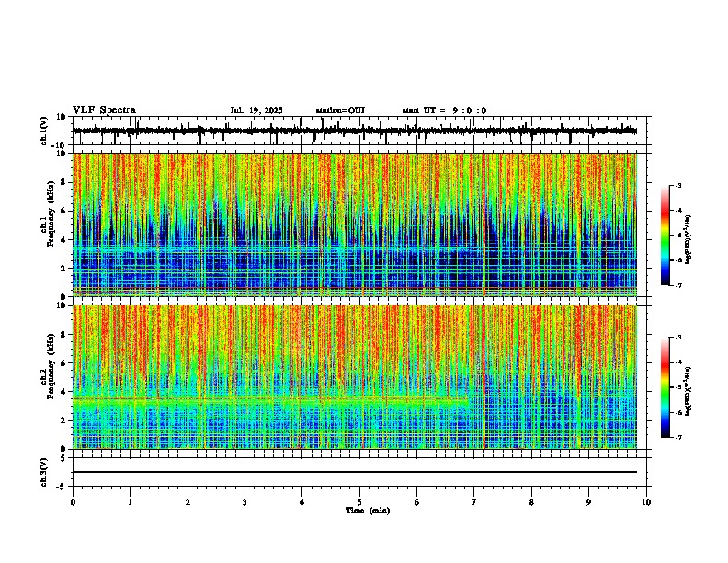
Task: Click the ch.2 colorbar "-4" tick label
Action: (x=677, y=362)
